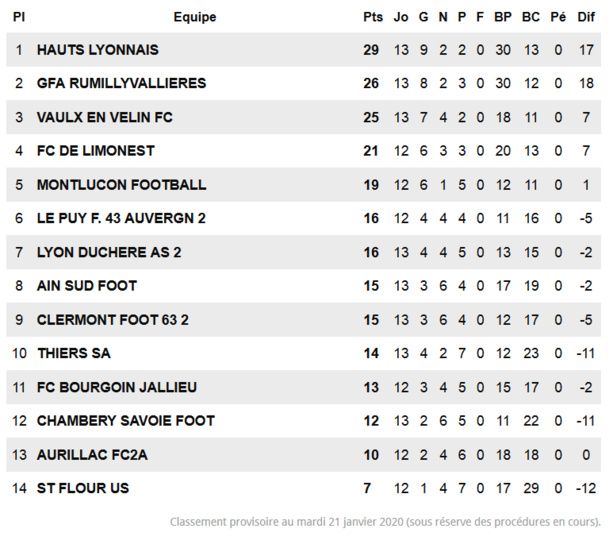Image resolution: width=613 pixels, height=544 pixels.
Task: Click the BP column header
Action: point(503,17)
